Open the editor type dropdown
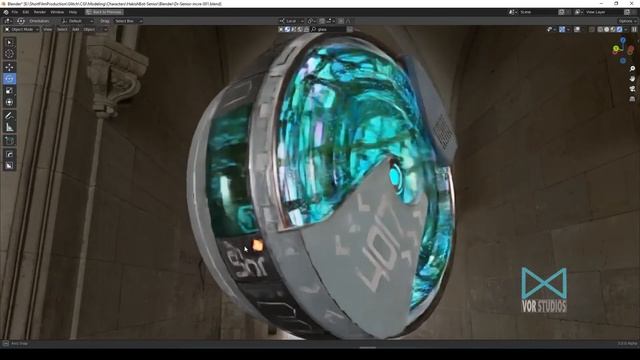Viewport: 640px width, 360px height. pyautogui.click(x=8, y=21)
